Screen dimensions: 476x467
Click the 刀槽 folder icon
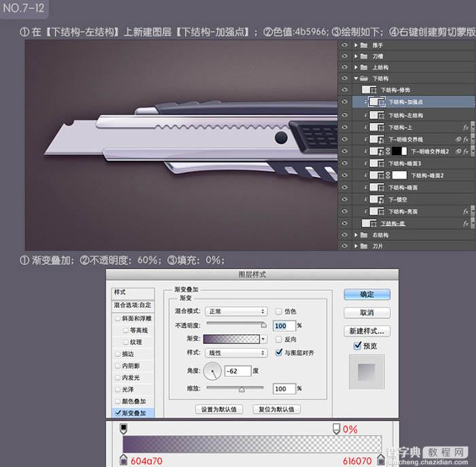[x=364, y=56]
